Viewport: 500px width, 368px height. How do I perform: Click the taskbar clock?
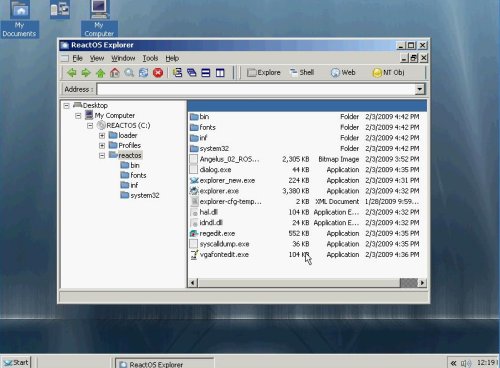pos(487,363)
